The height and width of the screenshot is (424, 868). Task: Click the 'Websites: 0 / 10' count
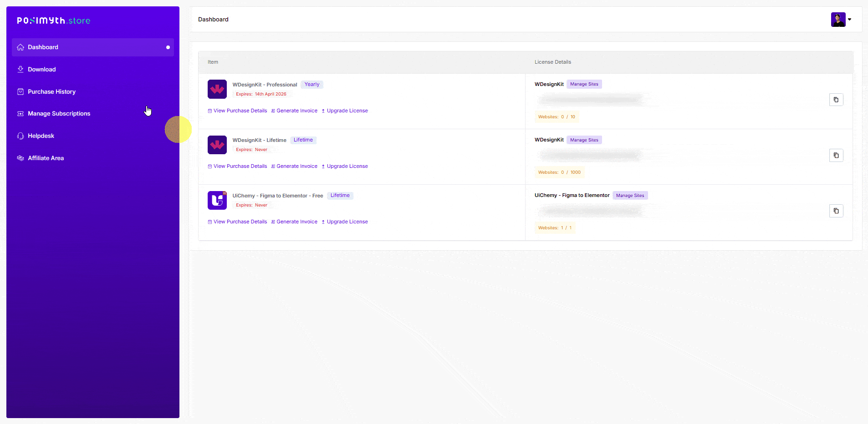coord(557,117)
